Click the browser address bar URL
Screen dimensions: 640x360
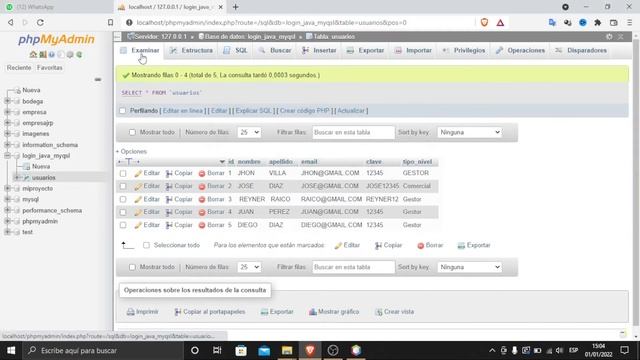tap(271, 22)
